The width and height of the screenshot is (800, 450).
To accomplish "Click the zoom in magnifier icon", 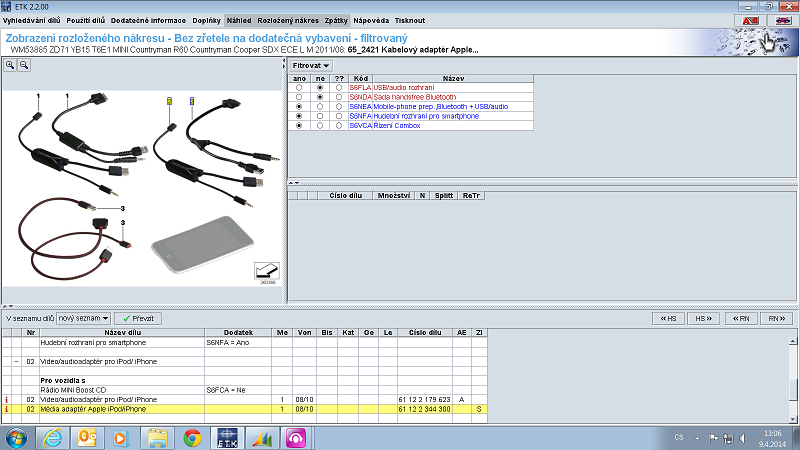I will click(10, 65).
